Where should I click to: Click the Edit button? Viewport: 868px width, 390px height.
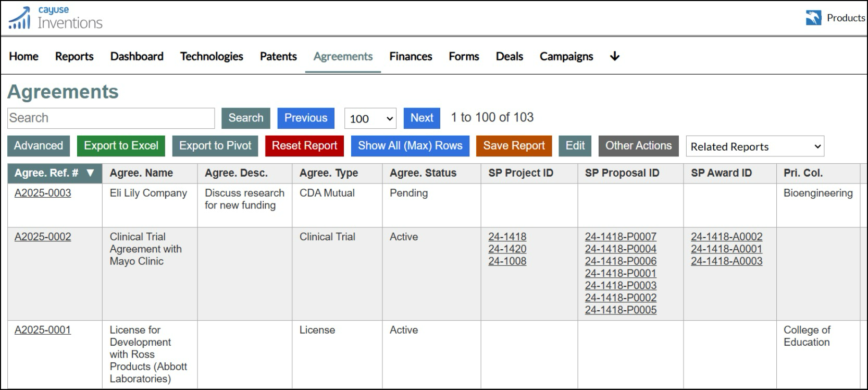coord(575,146)
